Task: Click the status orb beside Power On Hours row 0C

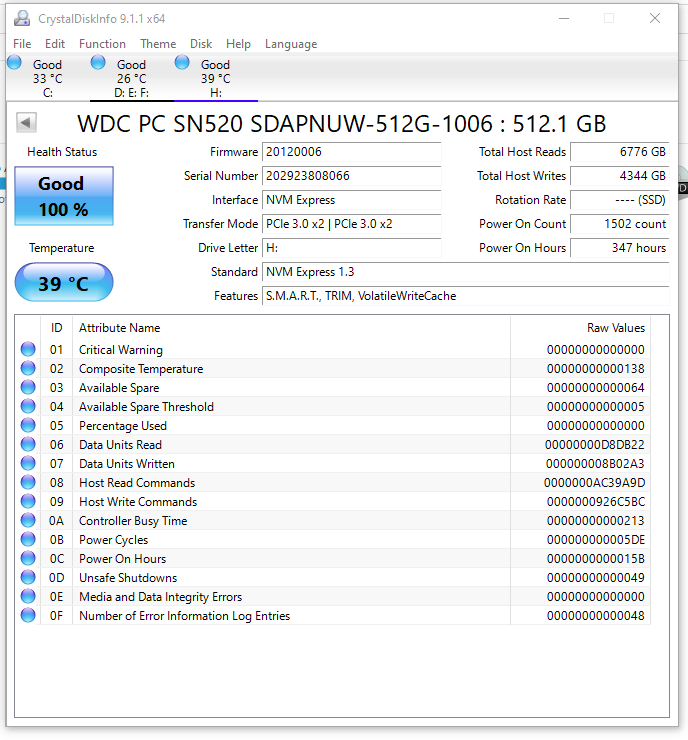Action: pos(28,558)
